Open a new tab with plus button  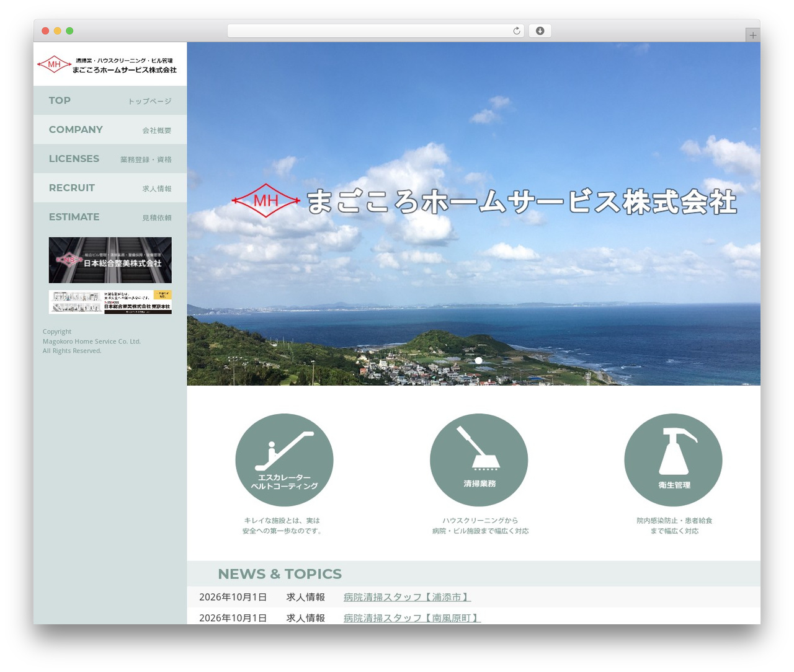pos(752,35)
